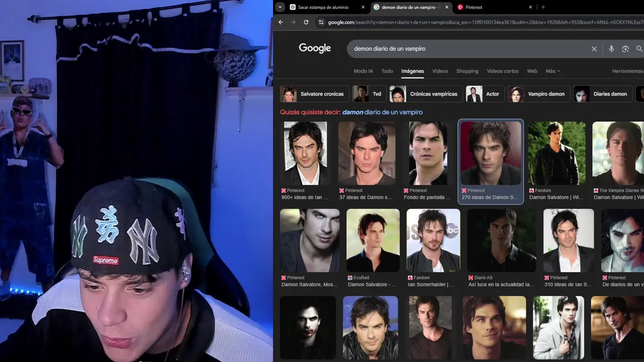
Task: Click the 900+ ideas de Ian caption link
Action: (x=304, y=198)
